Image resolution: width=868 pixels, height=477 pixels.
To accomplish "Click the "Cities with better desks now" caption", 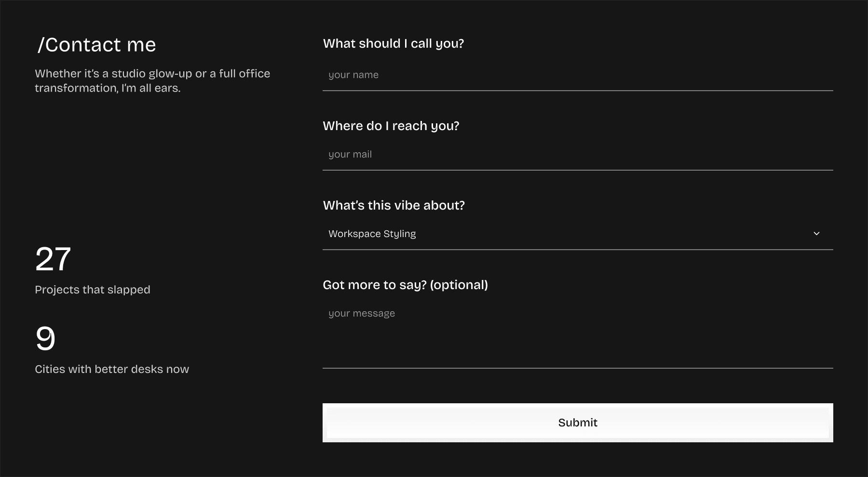I will tap(112, 369).
